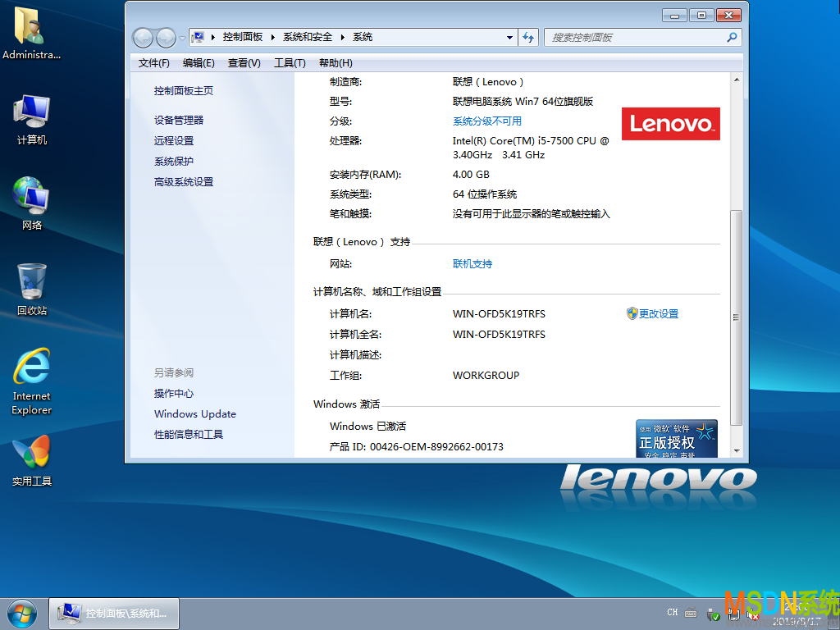Image resolution: width=840 pixels, height=630 pixels.
Task: Open the 计算机 desktop icon
Action: tap(32, 120)
